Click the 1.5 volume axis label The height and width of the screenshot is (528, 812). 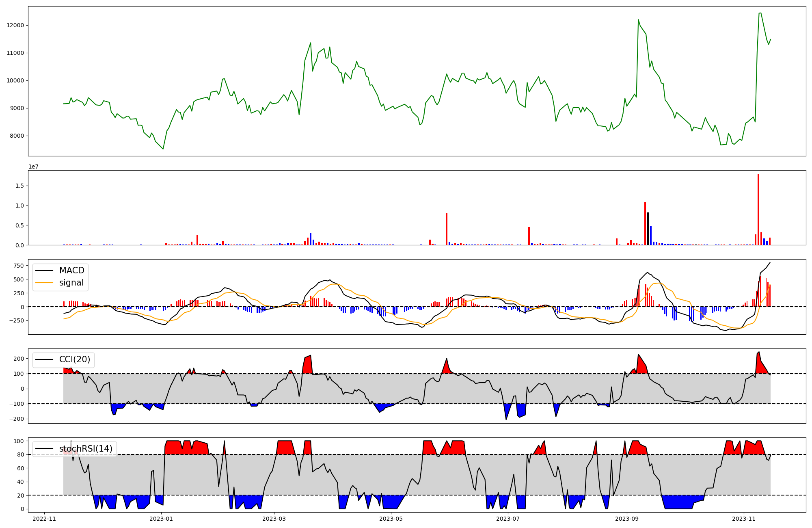[19, 186]
